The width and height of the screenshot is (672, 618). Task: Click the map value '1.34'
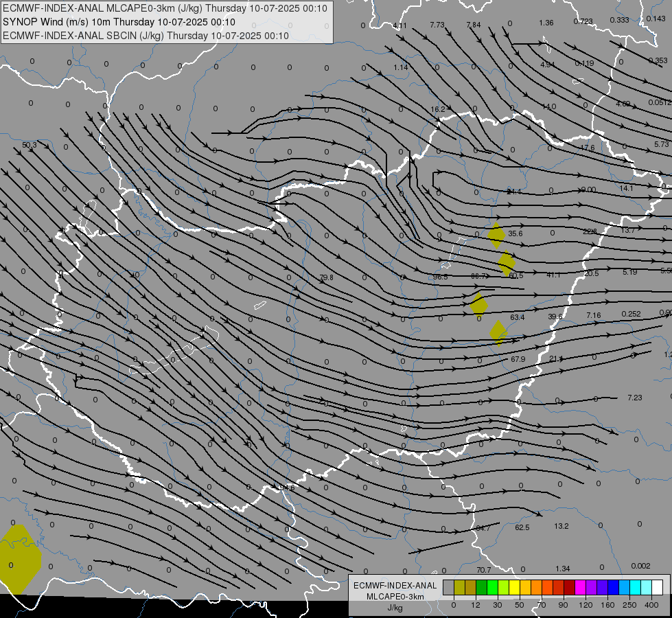[563, 569]
